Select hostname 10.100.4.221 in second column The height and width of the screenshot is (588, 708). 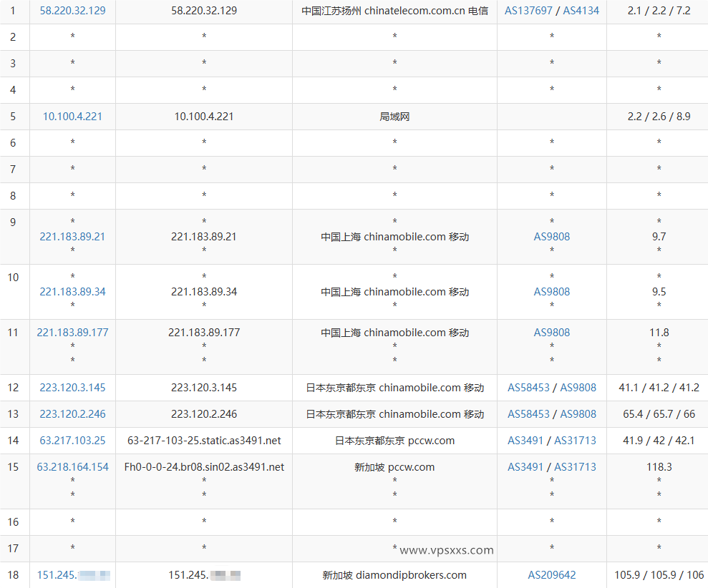tap(204, 117)
